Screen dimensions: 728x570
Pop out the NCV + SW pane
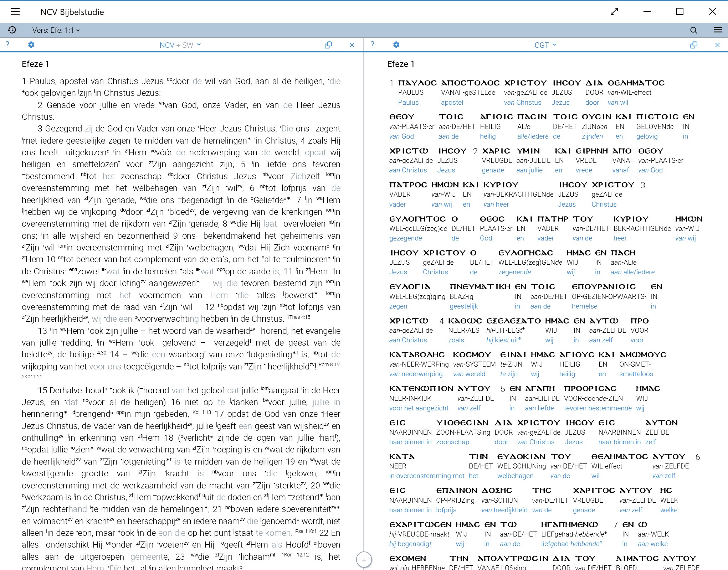328,45
